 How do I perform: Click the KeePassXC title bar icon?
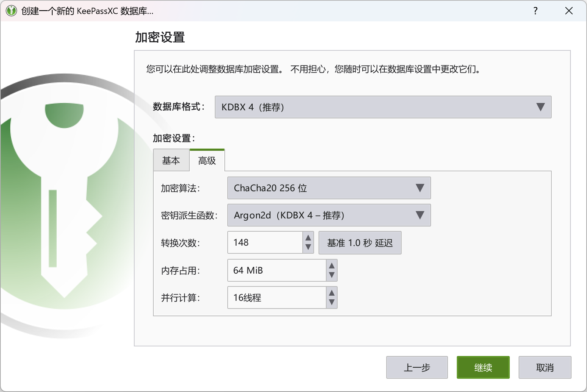click(11, 11)
